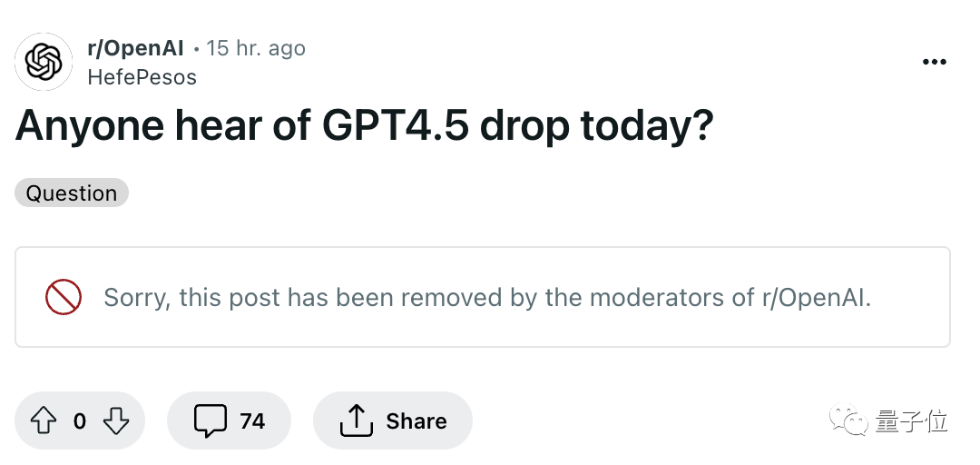The width and height of the screenshot is (980, 465).
Task: Filter by the Question flair tag
Action: coord(72,193)
